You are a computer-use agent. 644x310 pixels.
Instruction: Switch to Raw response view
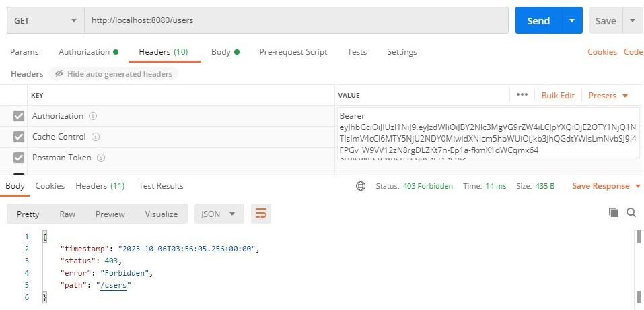[67, 214]
